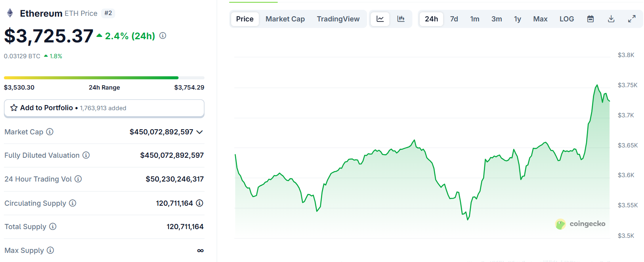
Task: Select the 3m time range
Action: coord(497,19)
